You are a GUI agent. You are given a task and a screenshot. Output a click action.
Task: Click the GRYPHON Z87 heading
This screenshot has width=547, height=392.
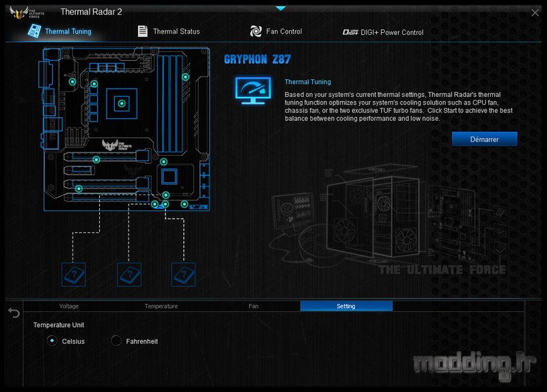(258, 59)
